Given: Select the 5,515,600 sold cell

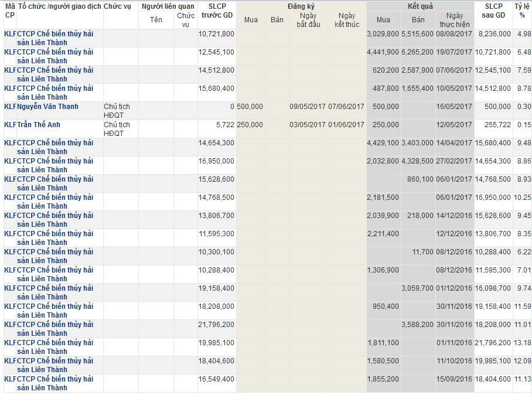Looking at the screenshot, I should tap(417, 34).
